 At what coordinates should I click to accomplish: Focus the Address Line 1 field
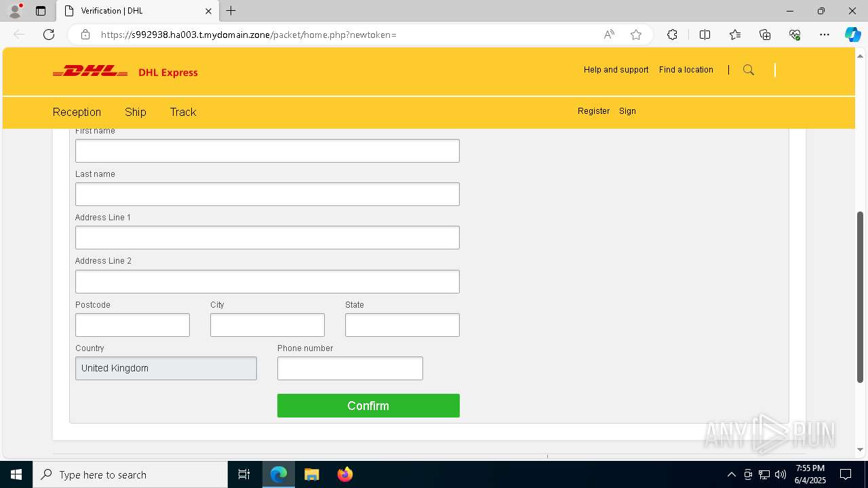pyautogui.click(x=267, y=237)
